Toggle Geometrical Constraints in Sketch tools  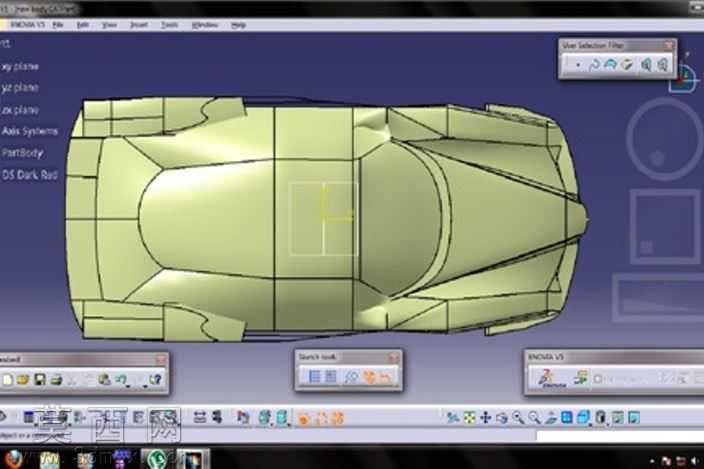point(369,377)
